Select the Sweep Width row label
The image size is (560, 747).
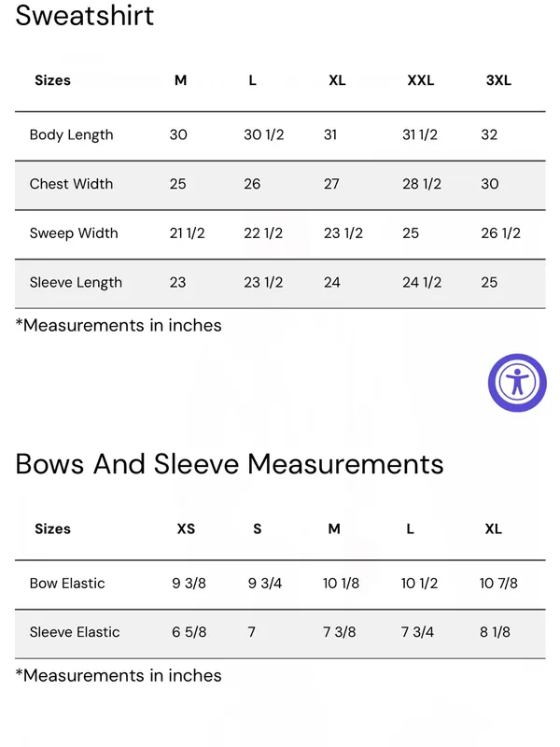74,233
